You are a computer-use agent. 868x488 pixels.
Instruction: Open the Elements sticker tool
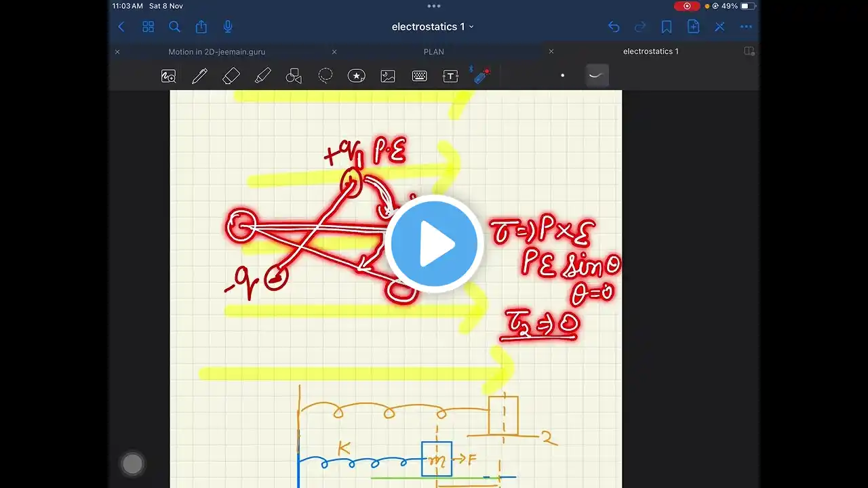pyautogui.click(x=357, y=75)
